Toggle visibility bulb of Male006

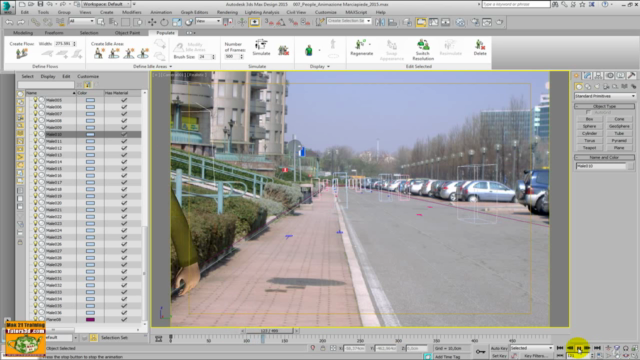coord(35,107)
